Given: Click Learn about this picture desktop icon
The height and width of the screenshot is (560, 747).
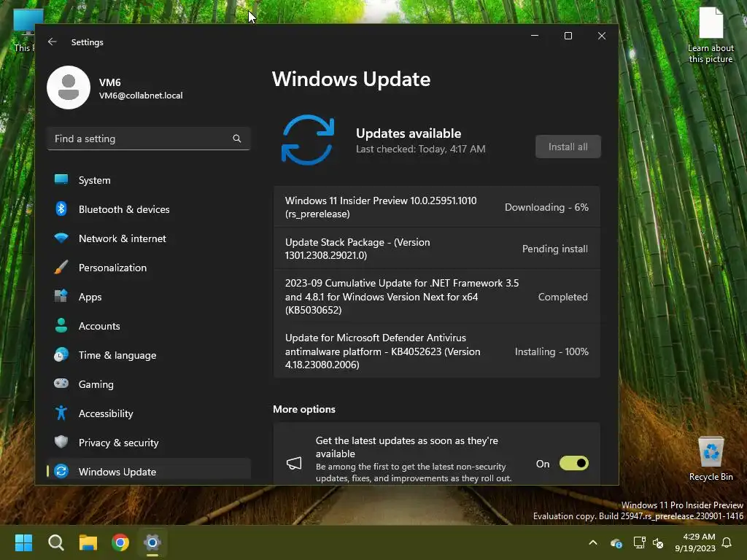Looking at the screenshot, I should [711, 35].
